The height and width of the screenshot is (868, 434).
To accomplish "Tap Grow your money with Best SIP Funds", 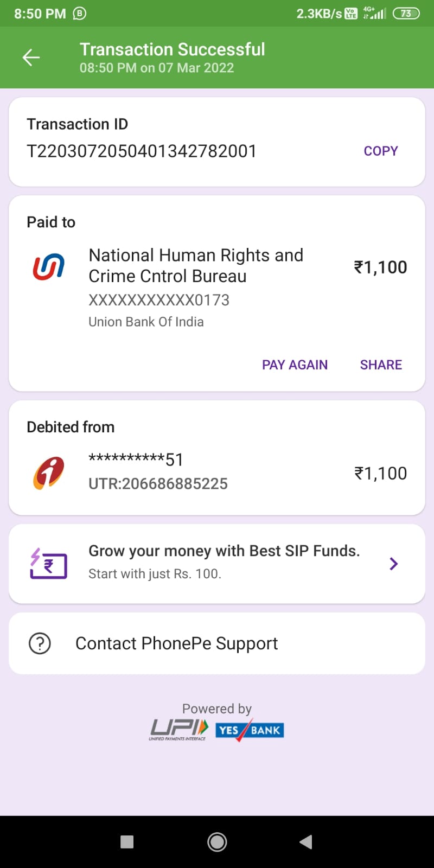I will 224,551.
